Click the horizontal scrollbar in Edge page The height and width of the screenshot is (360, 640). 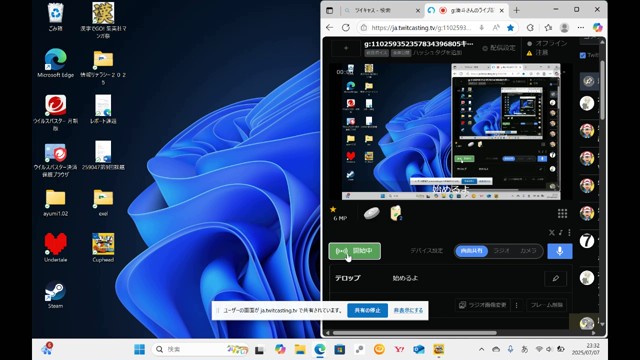(415, 333)
